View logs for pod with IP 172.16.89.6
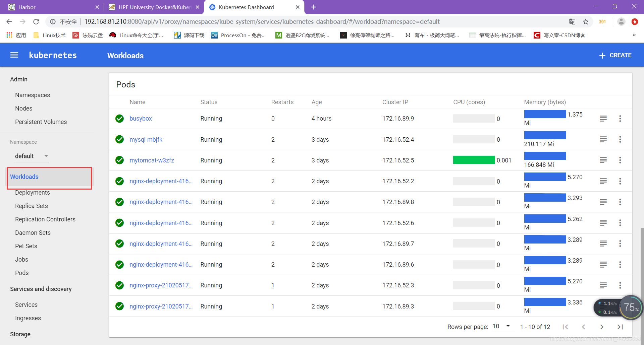644x345 pixels. coord(603,265)
